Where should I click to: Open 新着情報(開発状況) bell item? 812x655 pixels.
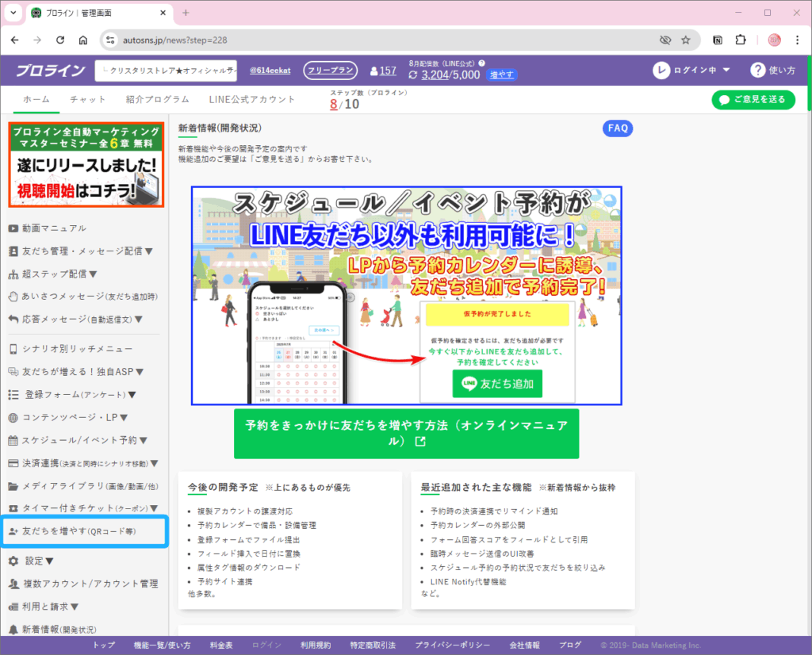(x=52, y=630)
